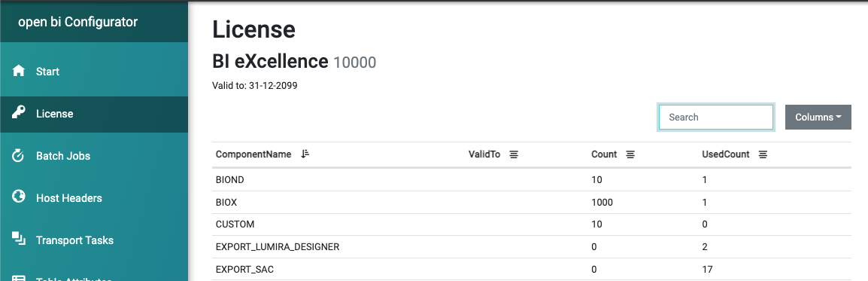
Task: Expand the Columns dropdown
Action: click(818, 117)
